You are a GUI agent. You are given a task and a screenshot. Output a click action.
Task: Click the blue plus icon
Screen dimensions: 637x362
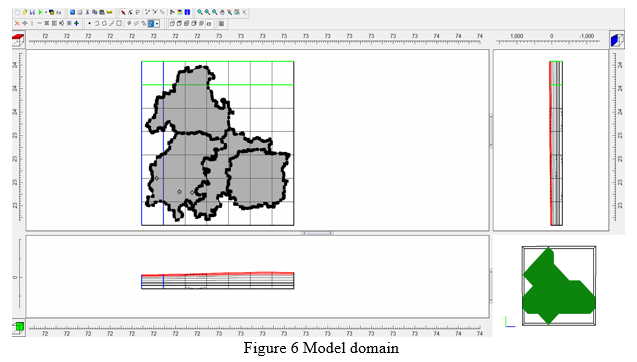click(x=76, y=23)
